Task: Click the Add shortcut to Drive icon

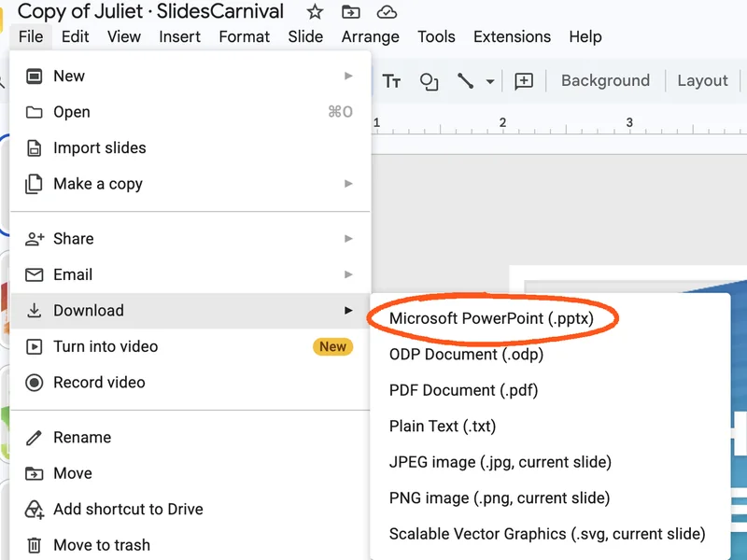Action: pyautogui.click(x=35, y=510)
